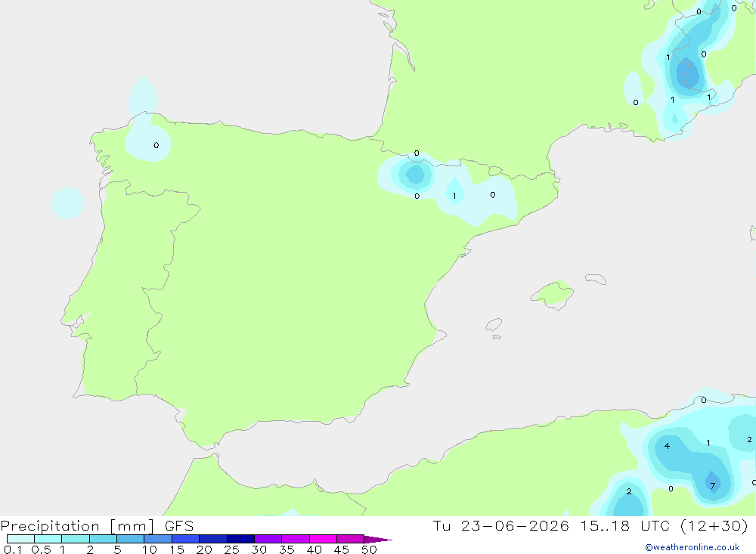This screenshot has width=756, height=554.
Task: Click the '5' legend scale label
Action: (117, 549)
